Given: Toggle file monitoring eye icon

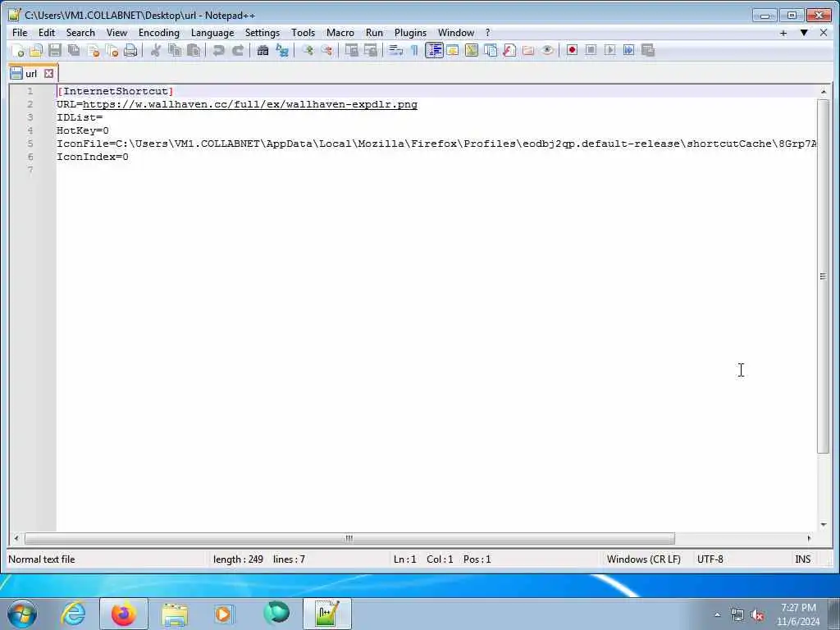Looking at the screenshot, I should point(547,50).
